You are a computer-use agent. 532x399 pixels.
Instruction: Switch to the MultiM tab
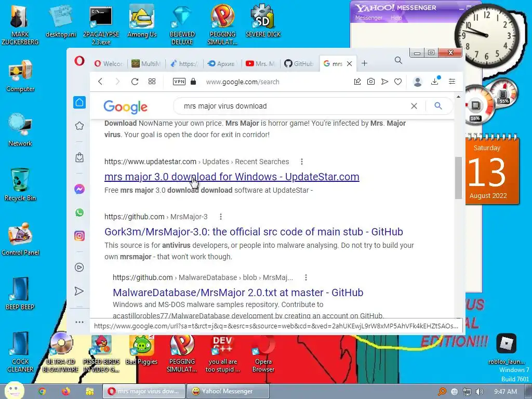146,63
